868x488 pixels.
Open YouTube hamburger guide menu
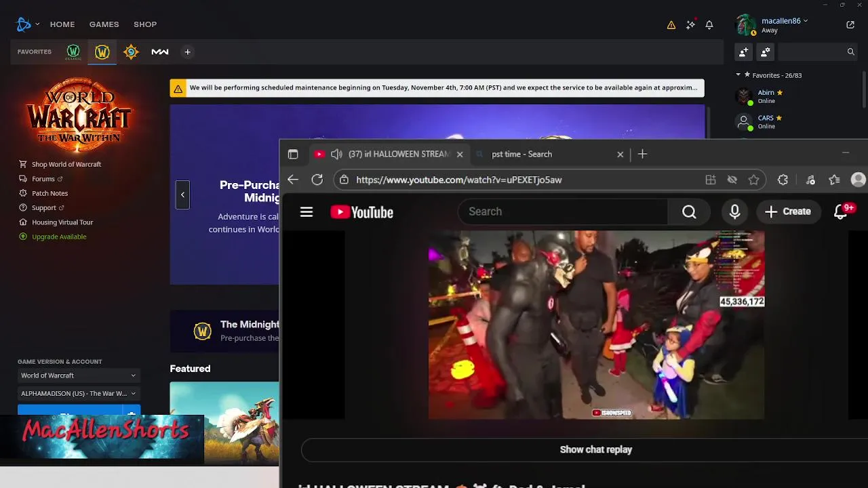(x=307, y=212)
